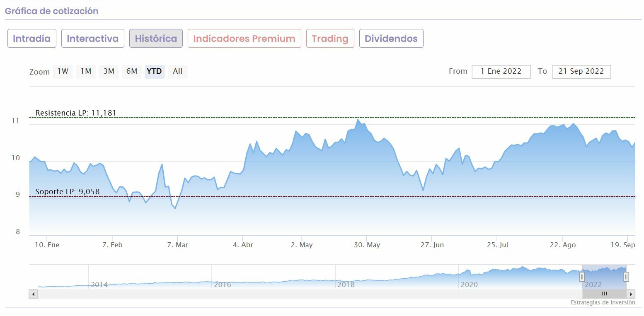Select the YTD zoom button
This screenshot has width=644, height=316.
click(155, 71)
